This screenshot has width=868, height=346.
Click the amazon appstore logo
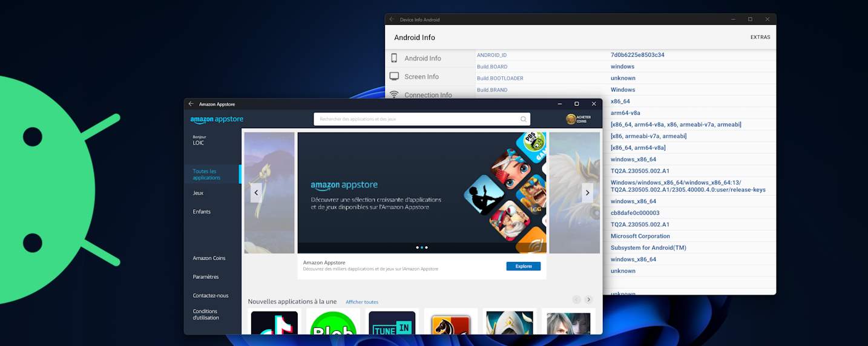click(217, 120)
